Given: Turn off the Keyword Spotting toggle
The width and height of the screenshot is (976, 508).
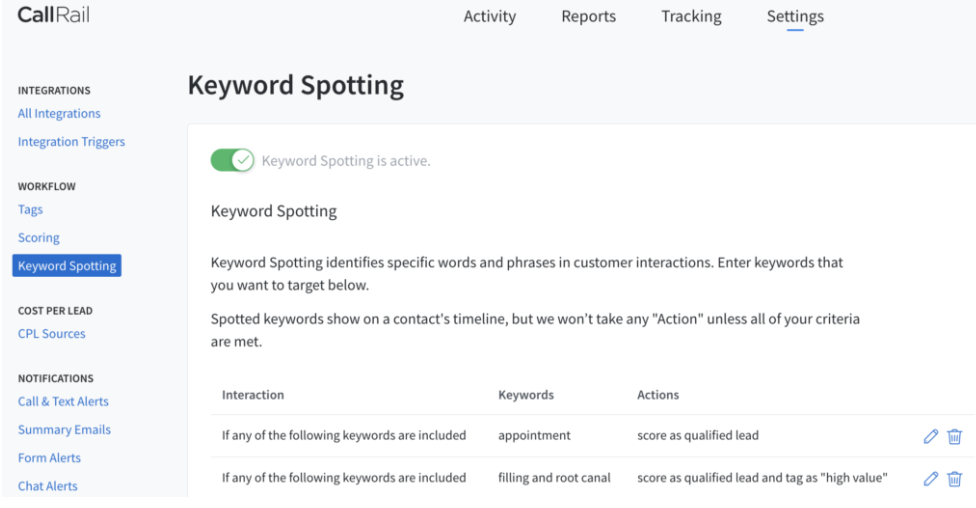Looking at the screenshot, I should [x=232, y=162].
